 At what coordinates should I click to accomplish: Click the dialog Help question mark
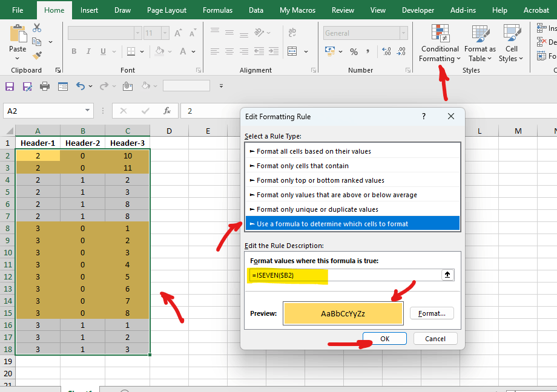pyautogui.click(x=423, y=116)
